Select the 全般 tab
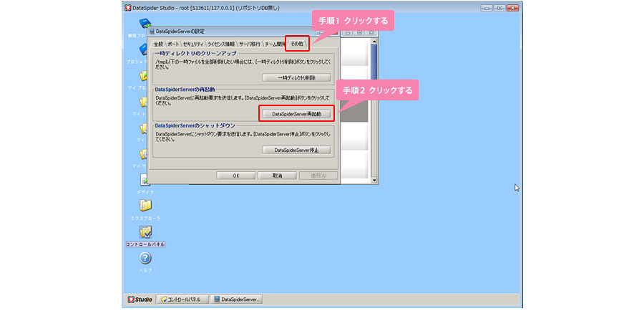This screenshot has height=311, width=644. point(158,44)
